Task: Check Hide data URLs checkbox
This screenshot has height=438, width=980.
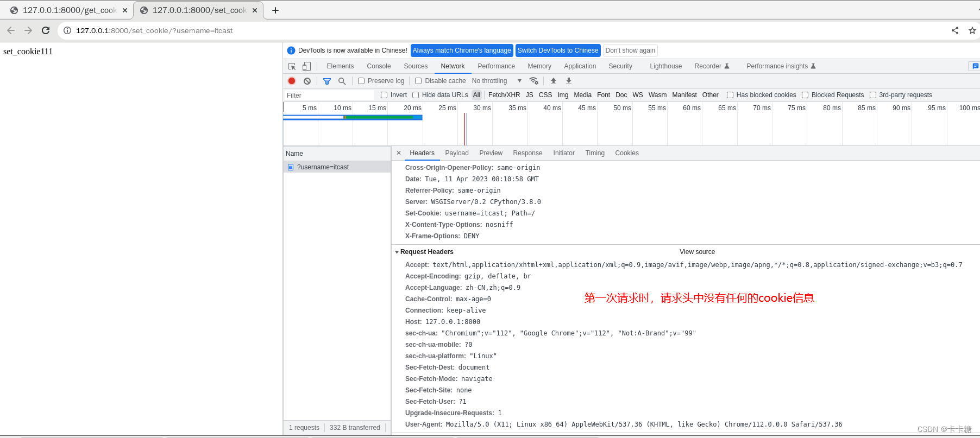Action: tap(416, 95)
